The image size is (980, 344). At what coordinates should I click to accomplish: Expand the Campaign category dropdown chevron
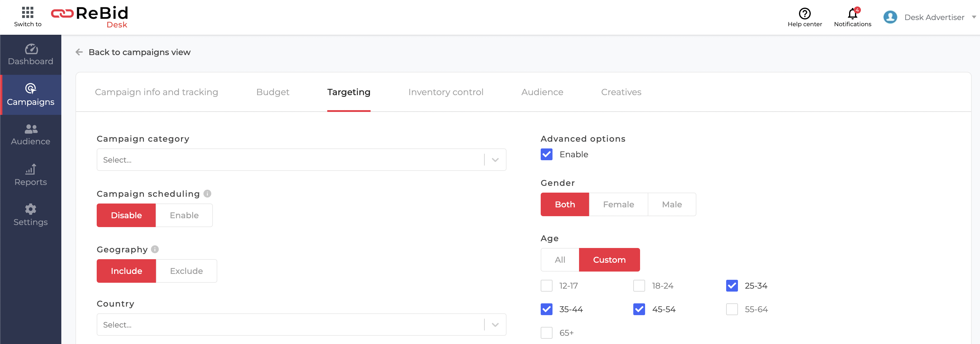coord(495,160)
